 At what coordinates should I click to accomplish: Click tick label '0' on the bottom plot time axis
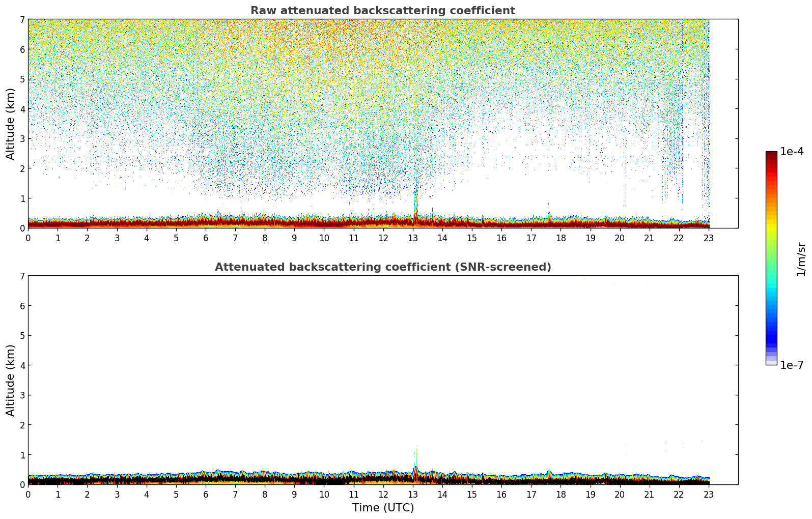28,494
